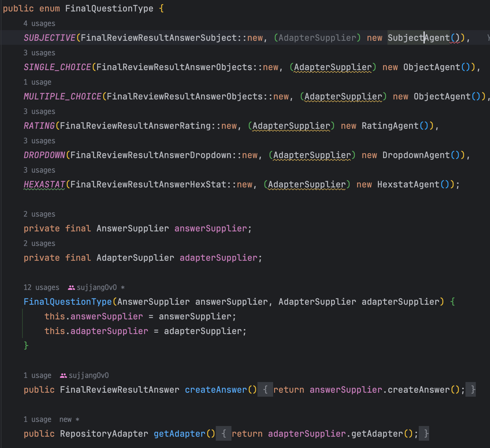Open "1 usage" hint above MULTIPLE_CHOICE
Screen dimensions: 490x448
tap(37, 82)
